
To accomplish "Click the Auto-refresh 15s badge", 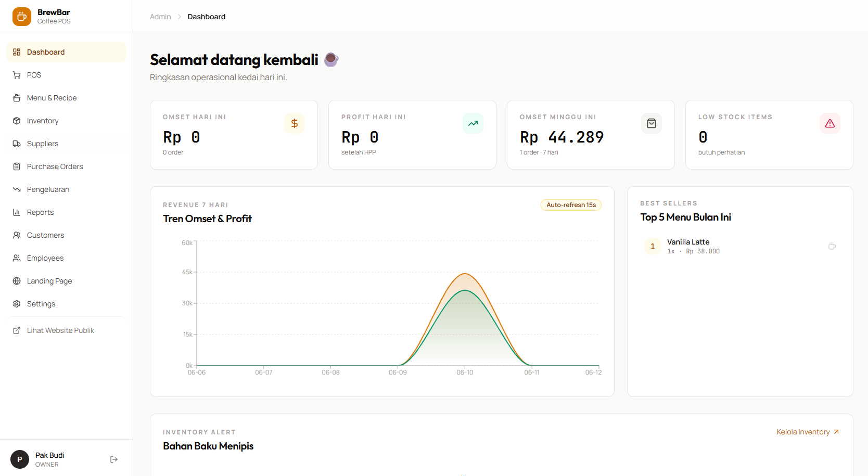I will click(571, 205).
